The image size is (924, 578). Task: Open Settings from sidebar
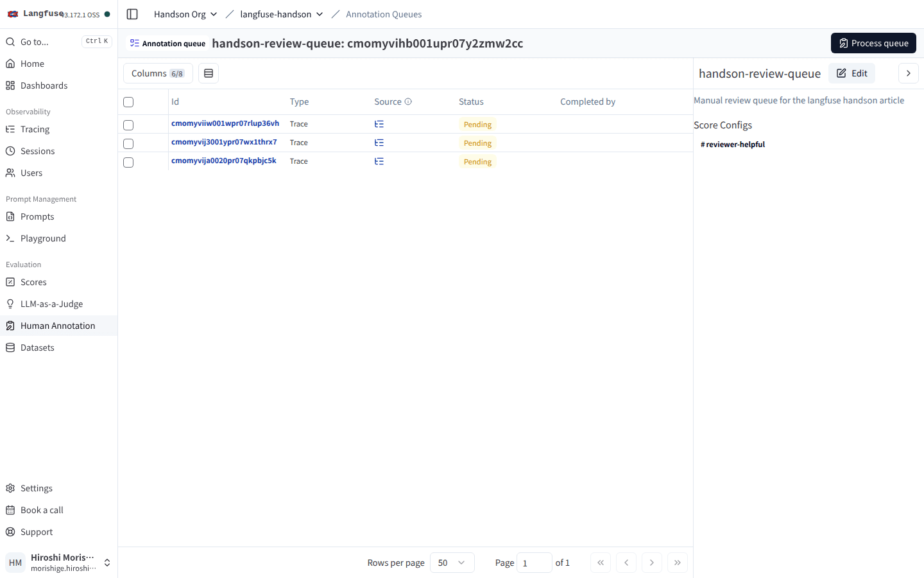click(58, 488)
